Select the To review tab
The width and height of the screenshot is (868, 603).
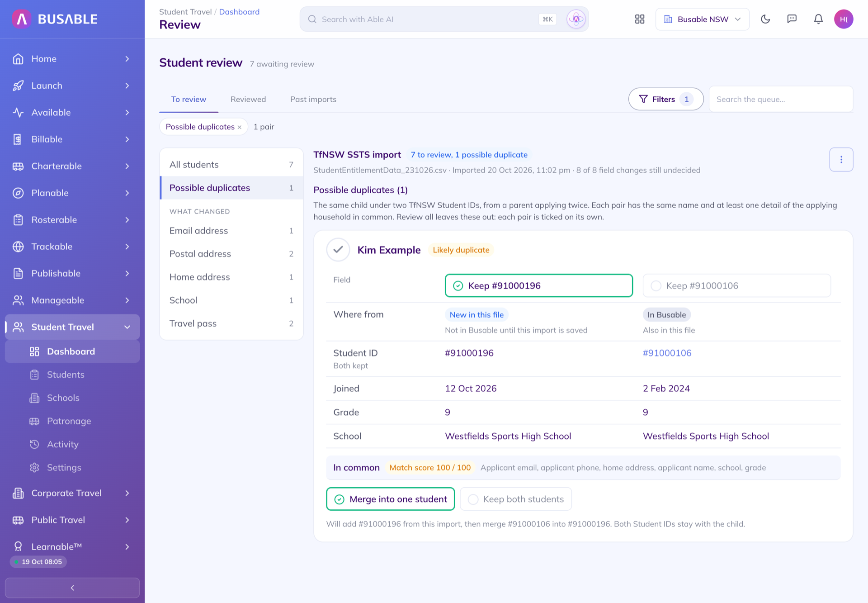click(x=189, y=99)
